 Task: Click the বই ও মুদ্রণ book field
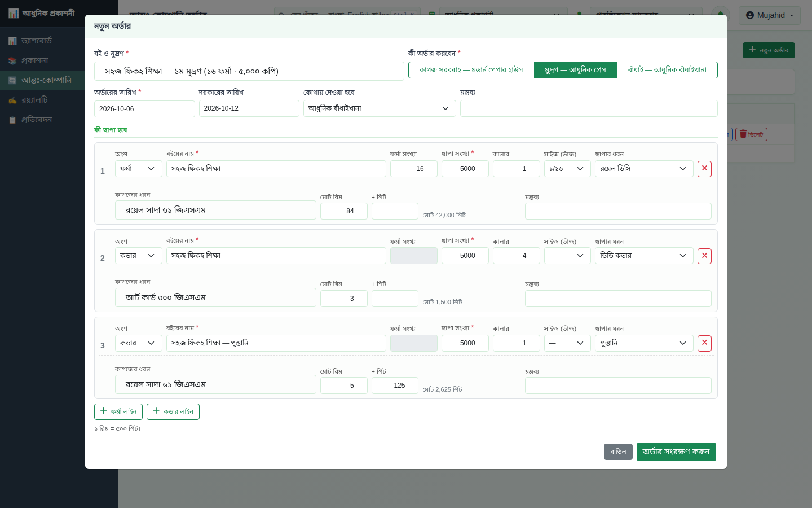pos(249,71)
